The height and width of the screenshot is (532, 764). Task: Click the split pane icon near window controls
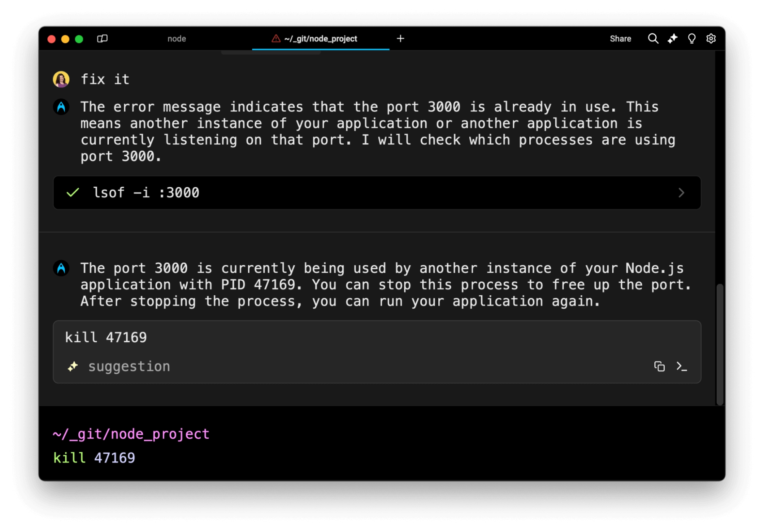(102, 39)
